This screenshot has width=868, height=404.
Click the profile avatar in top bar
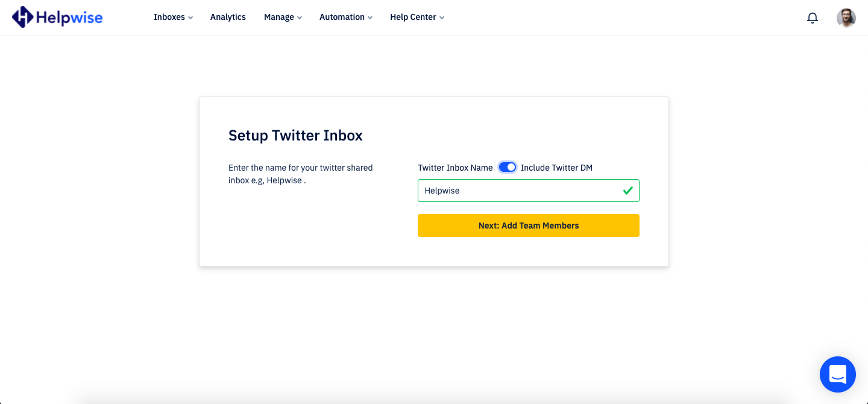point(846,17)
